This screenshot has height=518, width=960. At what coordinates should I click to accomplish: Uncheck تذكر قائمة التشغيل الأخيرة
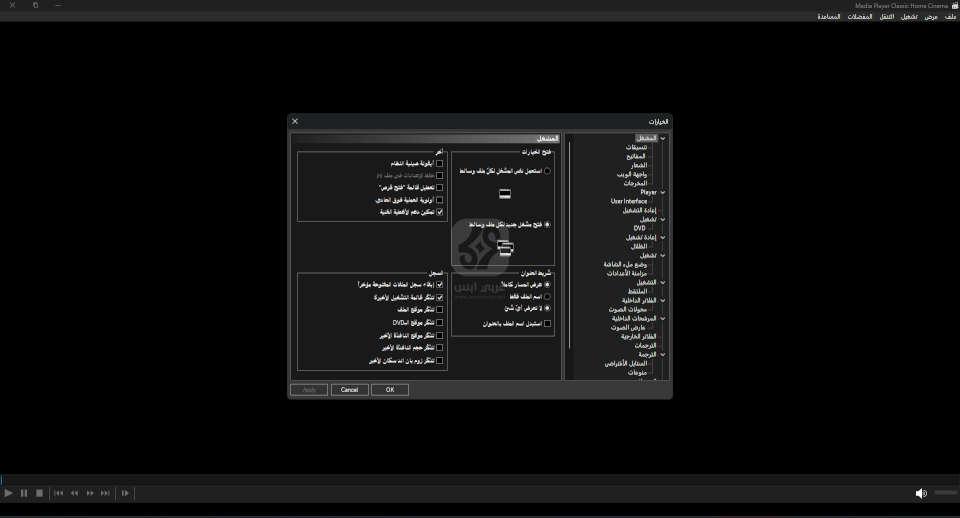[440, 297]
